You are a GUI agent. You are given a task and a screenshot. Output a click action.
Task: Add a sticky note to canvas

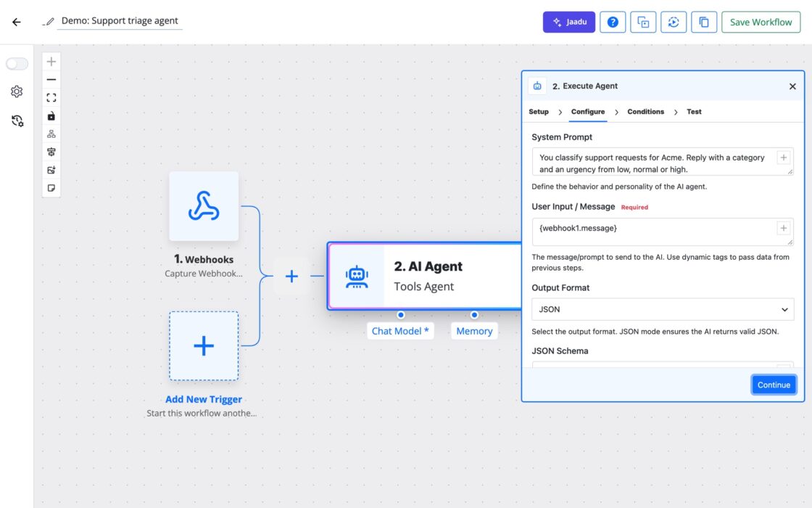51,188
